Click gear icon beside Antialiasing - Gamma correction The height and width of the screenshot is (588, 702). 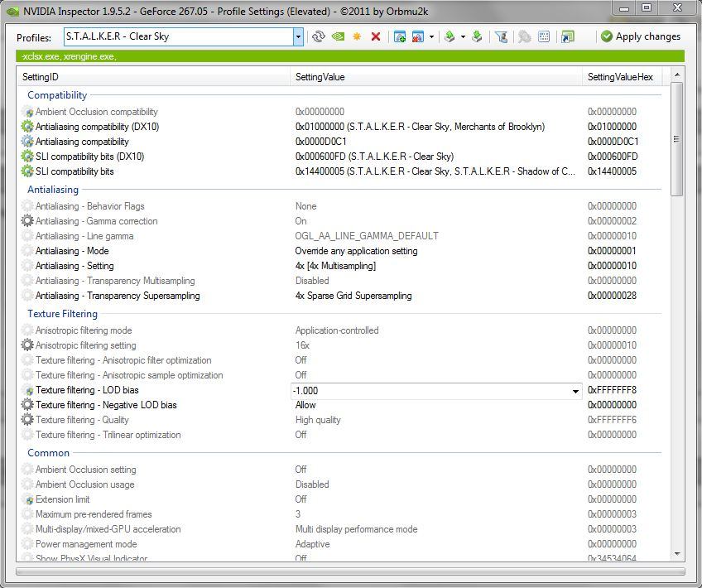click(27, 221)
